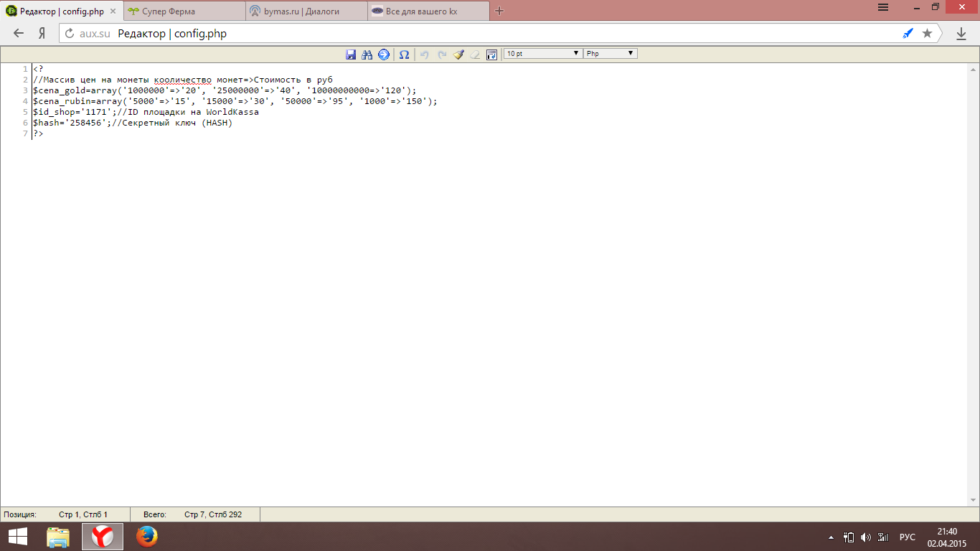Switch to the Супер Ферма tab
Screen dimensions: 980x551
(x=183, y=11)
